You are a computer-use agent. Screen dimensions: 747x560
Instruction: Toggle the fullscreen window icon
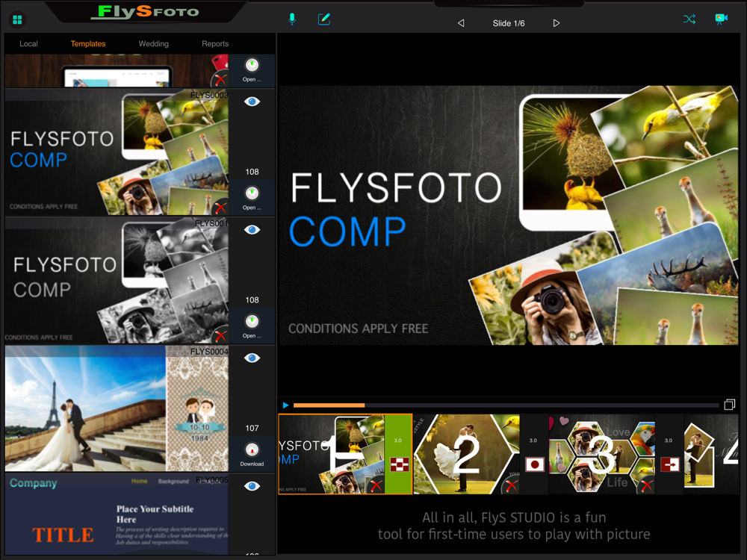coord(729,405)
